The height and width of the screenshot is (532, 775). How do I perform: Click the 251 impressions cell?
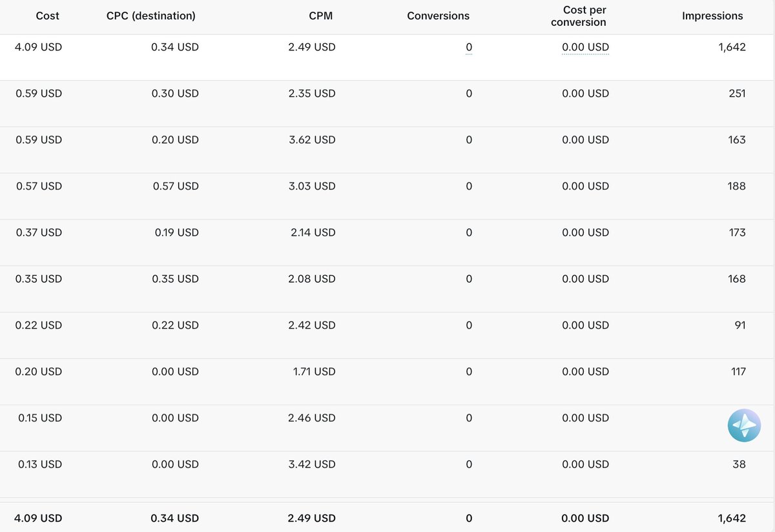[737, 94]
